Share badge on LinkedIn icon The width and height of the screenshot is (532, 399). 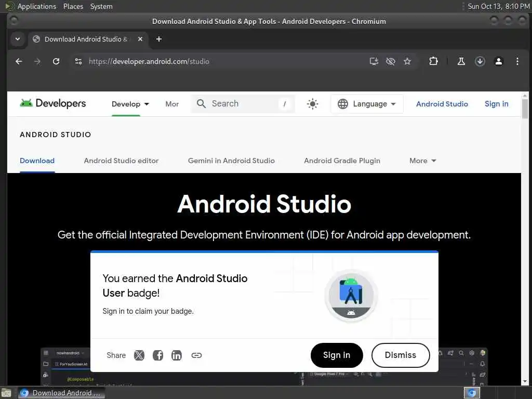[177, 355]
